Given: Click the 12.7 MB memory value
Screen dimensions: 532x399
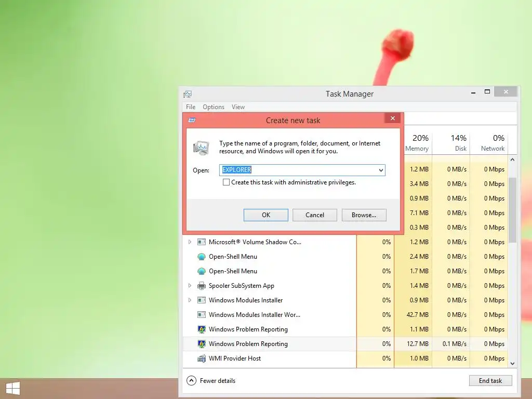Looking at the screenshot, I should click(x=417, y=344).
